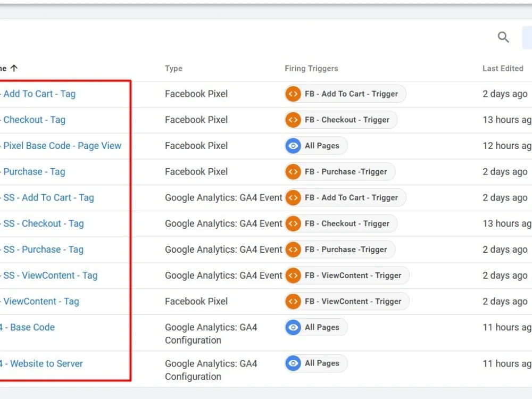Click the orange trigger icon in the Purchase - Tag Facebook Pixel row

(x=293, y=172)
